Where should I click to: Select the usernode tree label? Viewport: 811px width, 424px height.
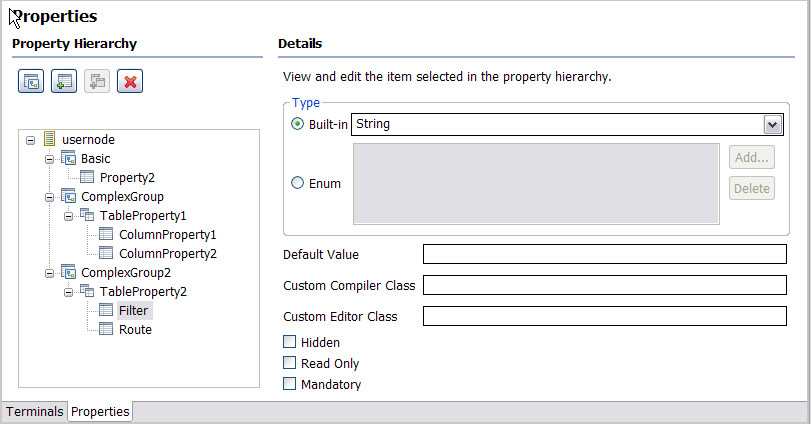[88, 140]
